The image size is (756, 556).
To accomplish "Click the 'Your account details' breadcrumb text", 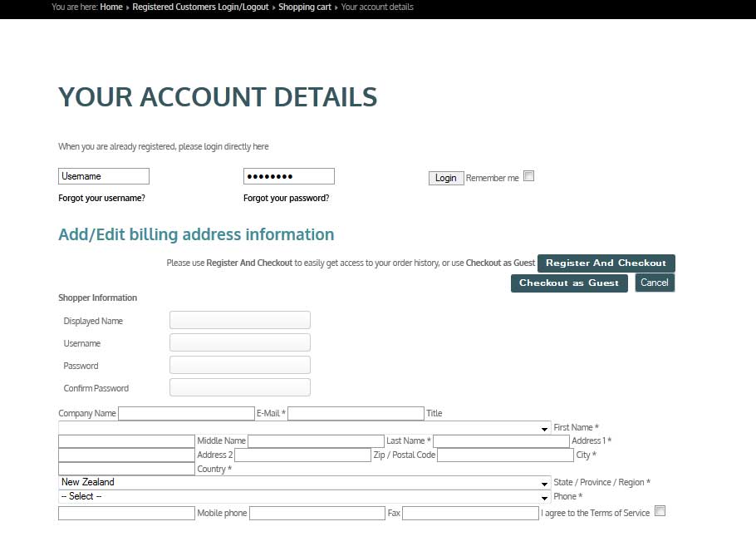I will tap(377, 7).
